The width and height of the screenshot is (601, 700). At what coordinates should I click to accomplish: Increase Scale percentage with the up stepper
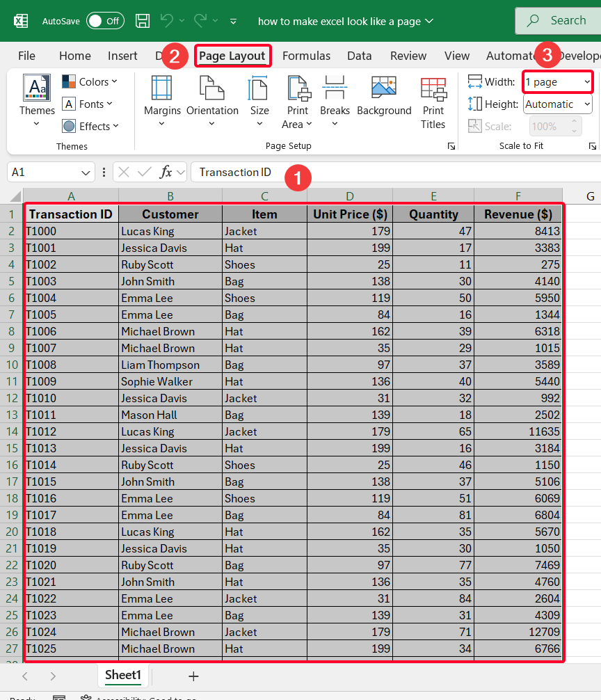(575, 122)
